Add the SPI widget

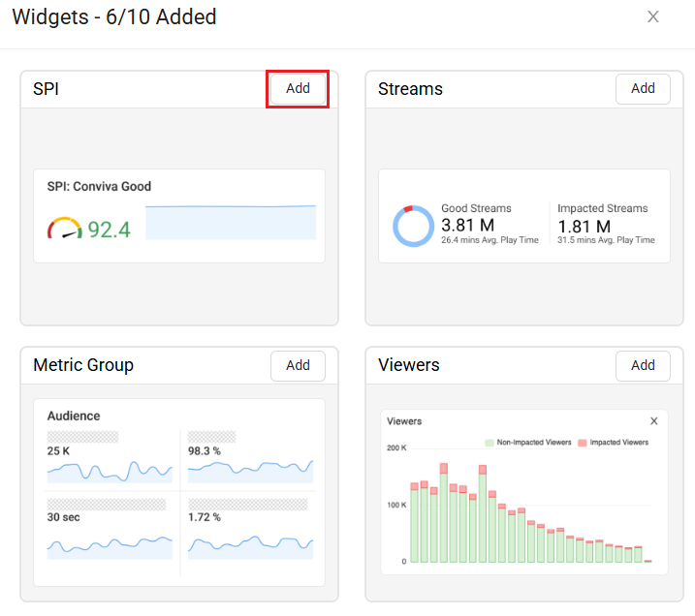(x=298, y=89)
